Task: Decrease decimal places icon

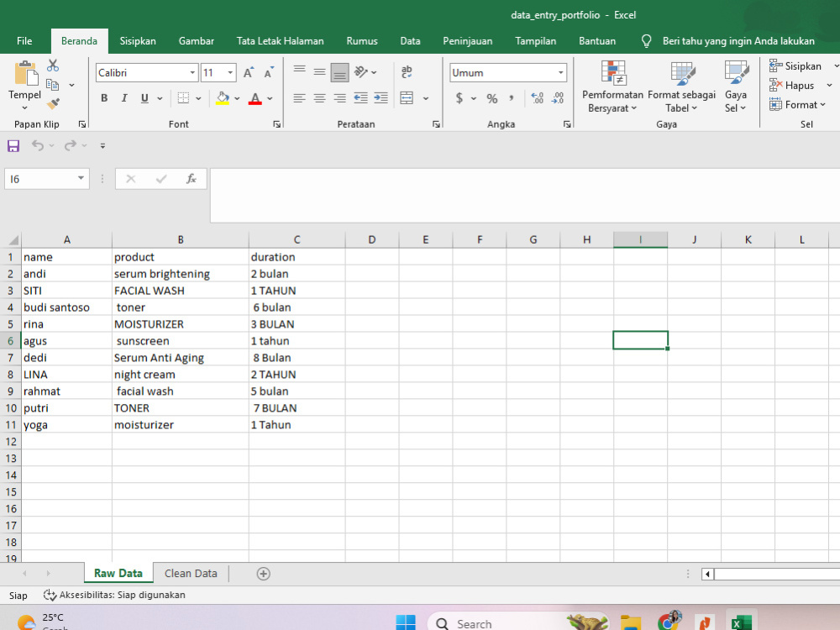Action: (558, 98)
